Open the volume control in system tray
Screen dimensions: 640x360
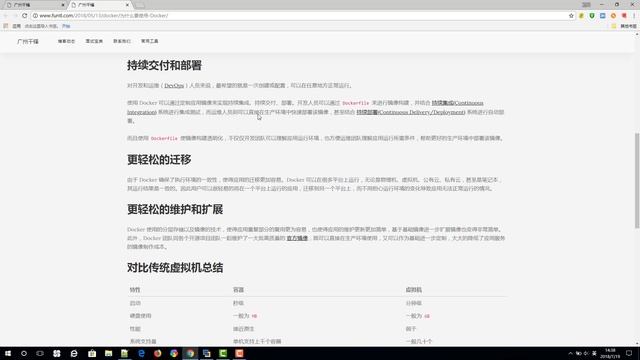587,353
